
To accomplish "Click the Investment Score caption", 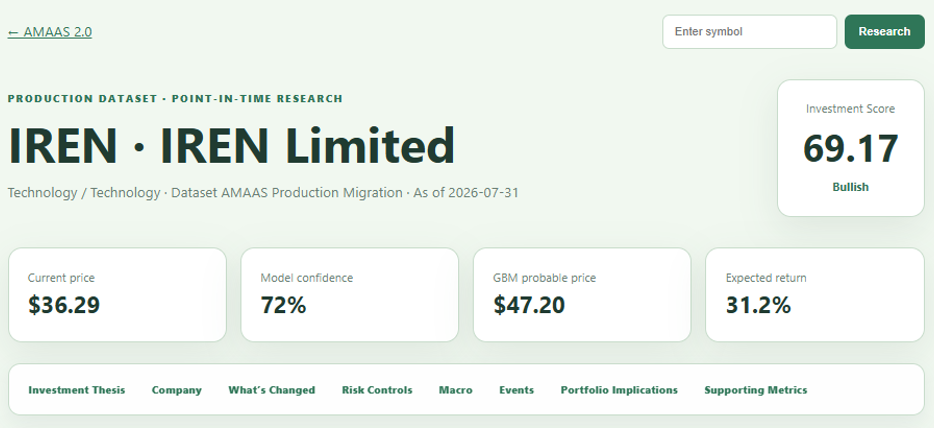I will 851,109.
